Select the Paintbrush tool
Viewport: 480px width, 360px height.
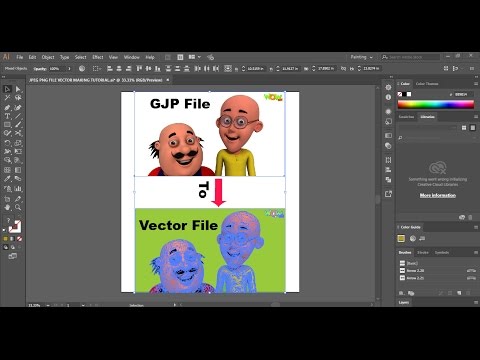pos(18,125)
